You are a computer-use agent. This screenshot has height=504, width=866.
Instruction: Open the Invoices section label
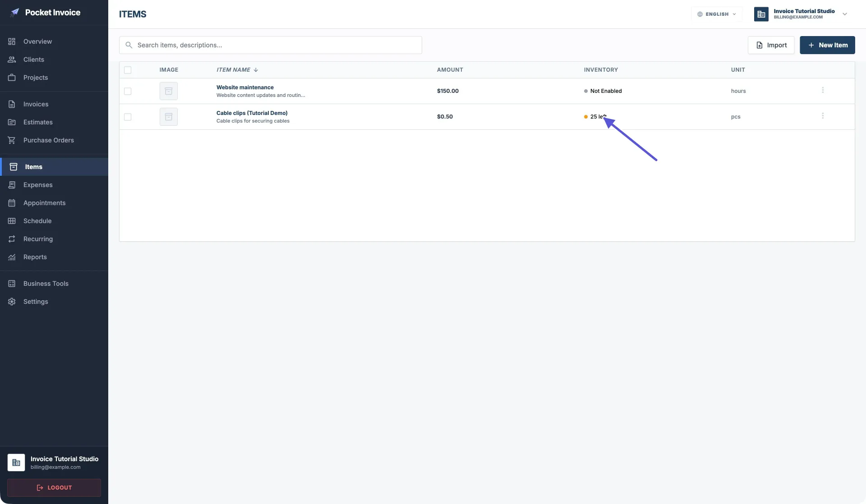pyautogui.click(x=36, y=104)
